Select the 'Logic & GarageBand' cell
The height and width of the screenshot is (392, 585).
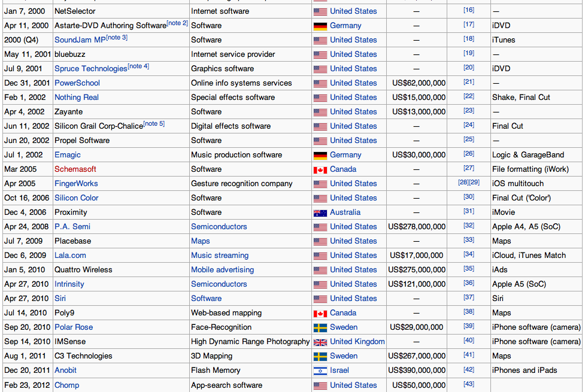[x=536, y=155]
